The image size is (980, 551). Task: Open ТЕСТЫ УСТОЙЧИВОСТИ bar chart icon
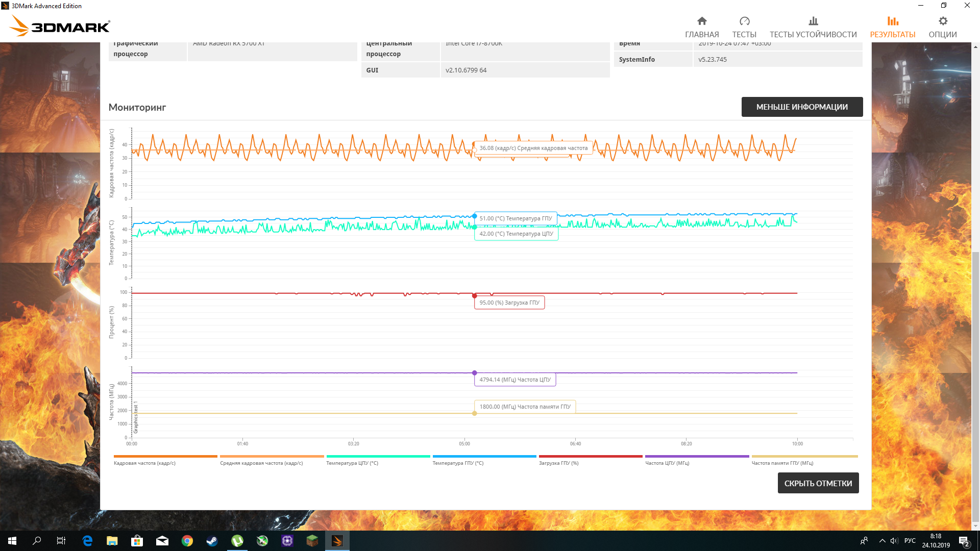(813, 21)
